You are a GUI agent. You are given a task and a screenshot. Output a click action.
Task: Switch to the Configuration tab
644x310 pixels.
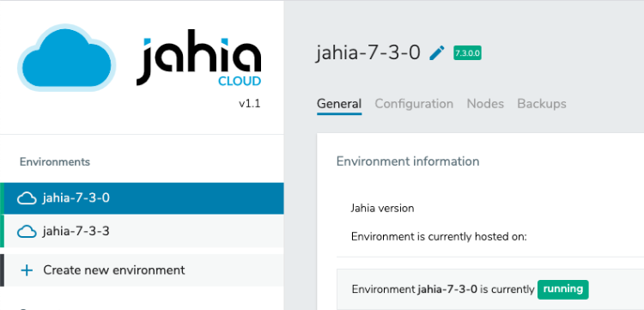click(414, 104)
